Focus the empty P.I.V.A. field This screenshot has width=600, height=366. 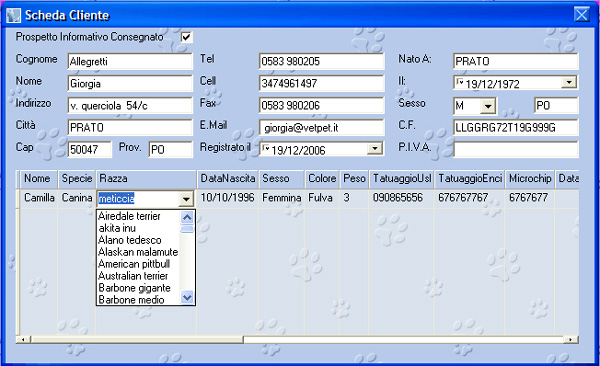[x=516, y=149]
